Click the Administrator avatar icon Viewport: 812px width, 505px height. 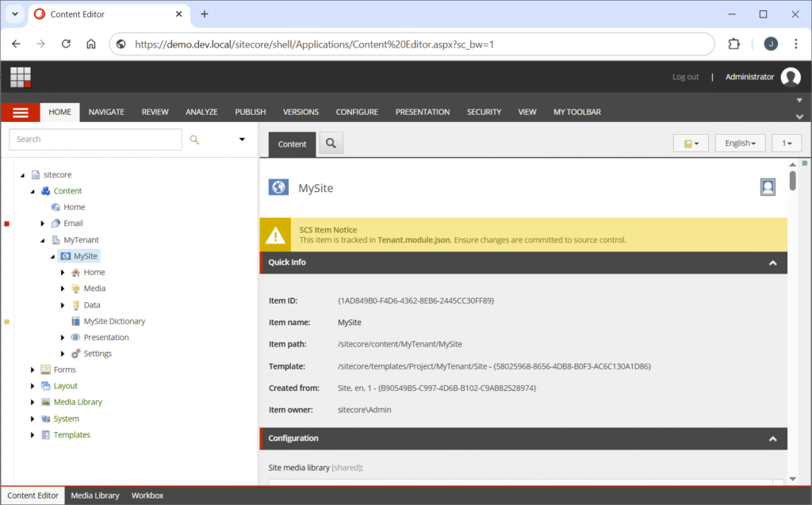click(791, 77)
